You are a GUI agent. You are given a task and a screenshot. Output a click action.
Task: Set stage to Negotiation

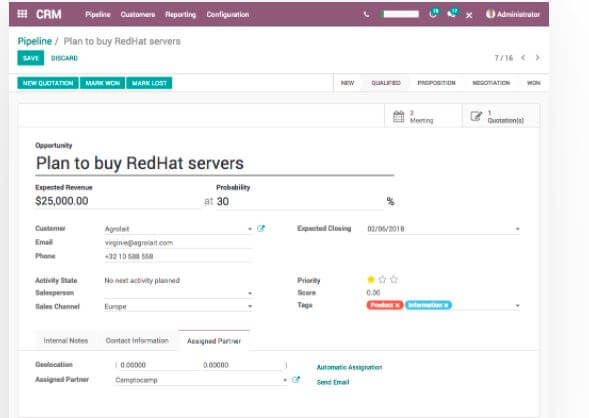click(x=491, y=83)
